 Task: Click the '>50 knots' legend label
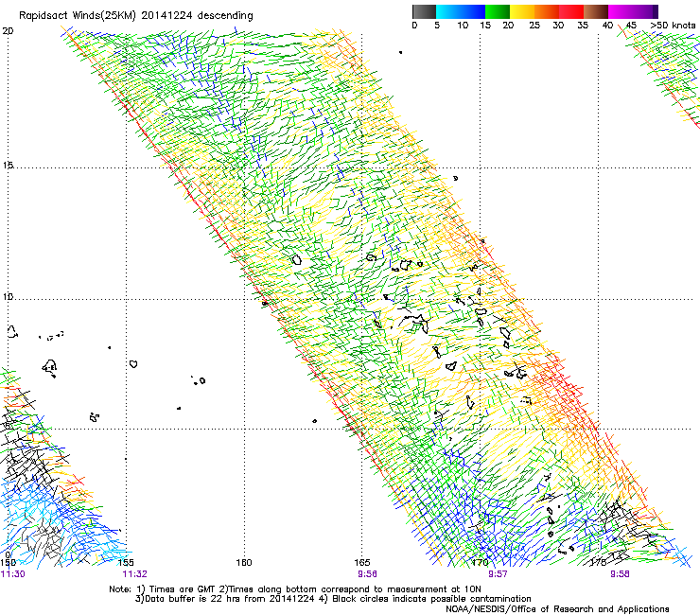point(673,26)
